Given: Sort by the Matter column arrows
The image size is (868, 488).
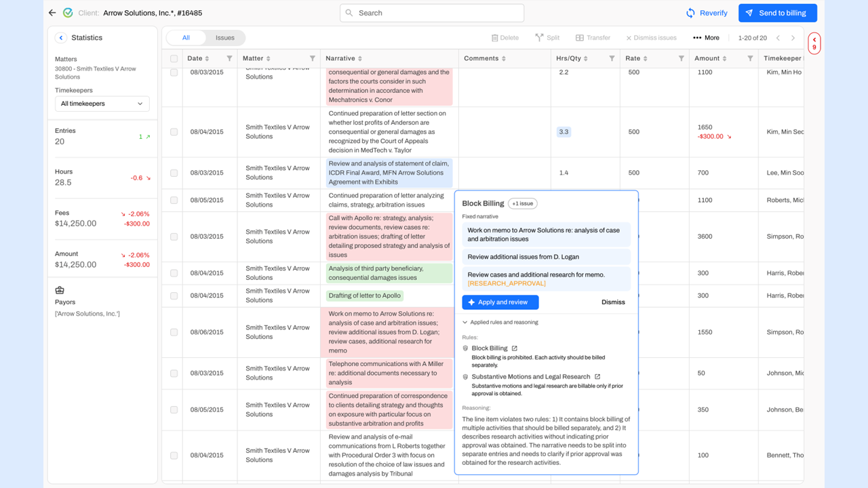Looking at the screenshot, I should (x=269, y=58).
